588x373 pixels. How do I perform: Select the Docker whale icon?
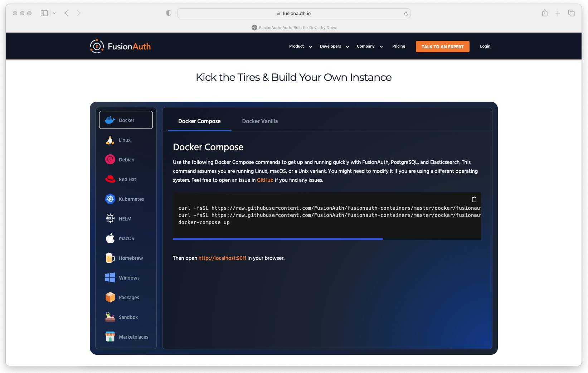[x=110, y=120]
